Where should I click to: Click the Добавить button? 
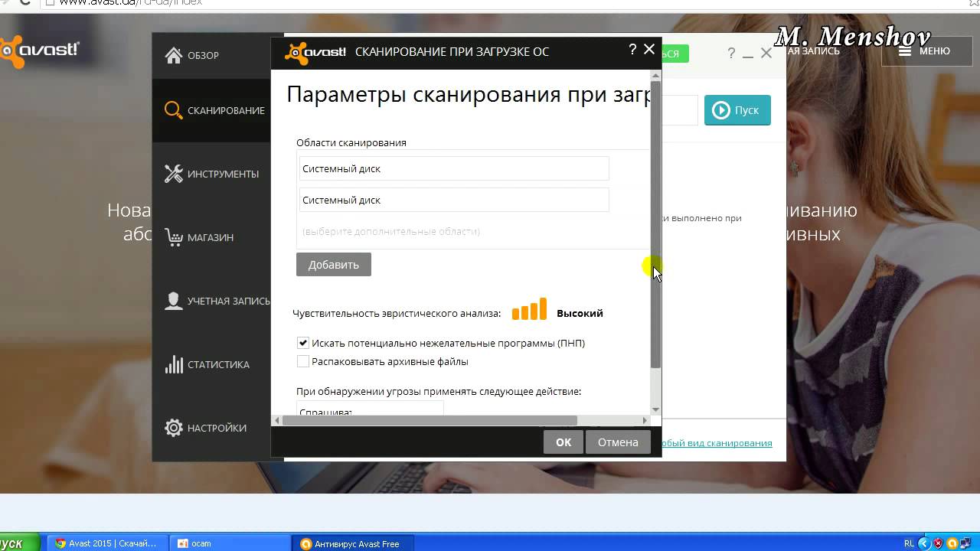(x=334, y=265)
